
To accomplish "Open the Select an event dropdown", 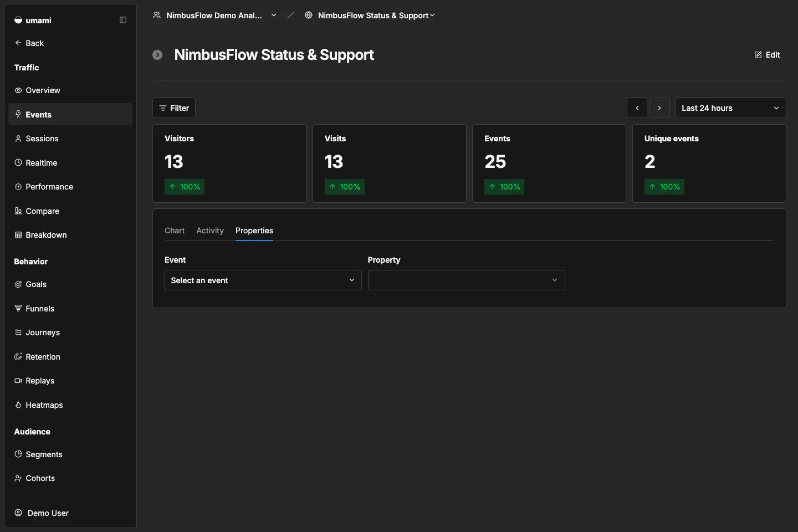I will pos(263,280).
